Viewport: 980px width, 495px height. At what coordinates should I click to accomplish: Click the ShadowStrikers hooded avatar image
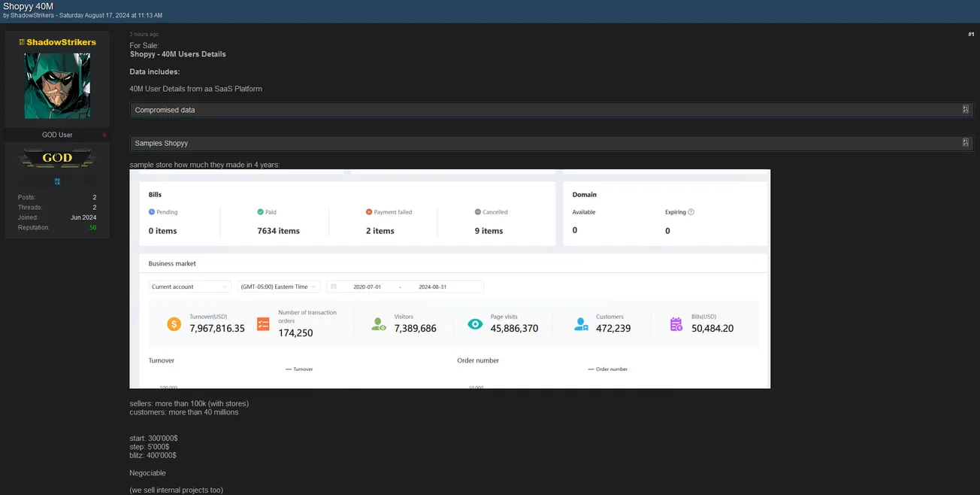57,86
